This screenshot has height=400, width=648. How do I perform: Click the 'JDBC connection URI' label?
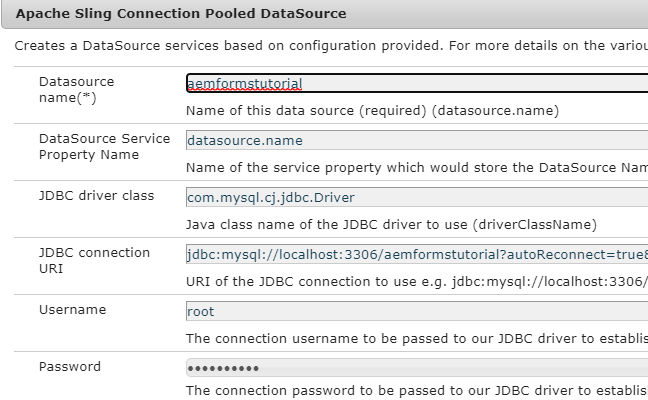click(94, 260)
